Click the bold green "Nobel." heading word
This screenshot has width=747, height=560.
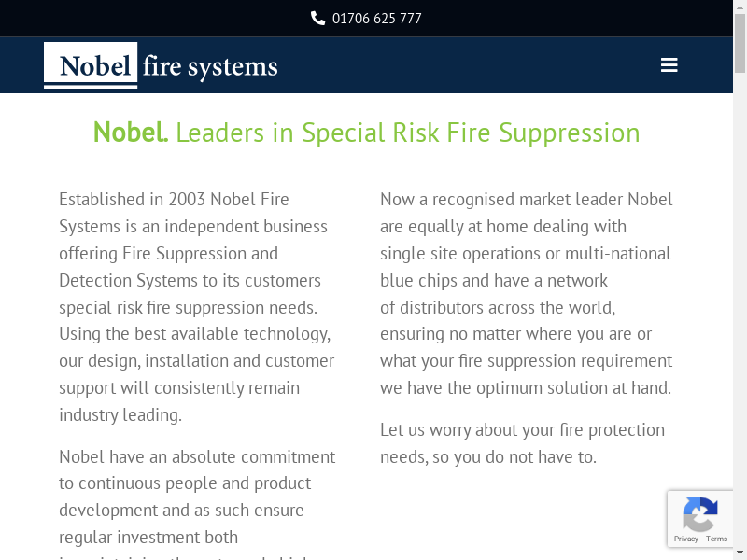coord(131,133)
